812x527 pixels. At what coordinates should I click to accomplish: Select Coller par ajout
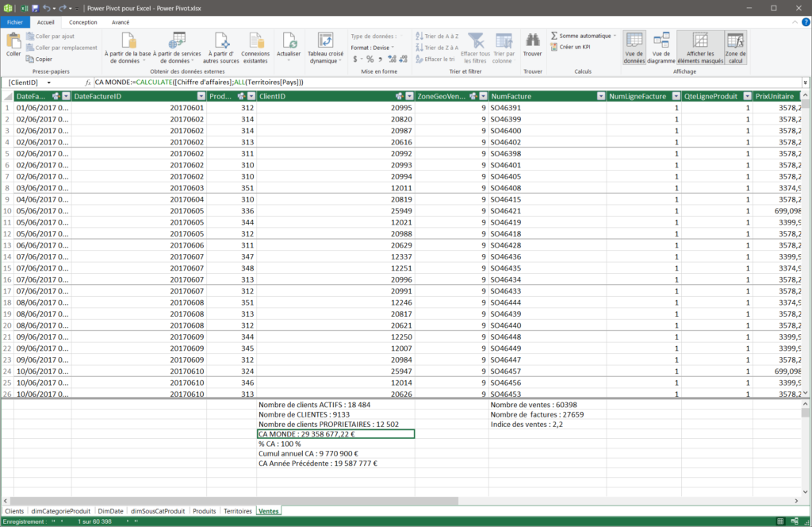pos(50,37)
